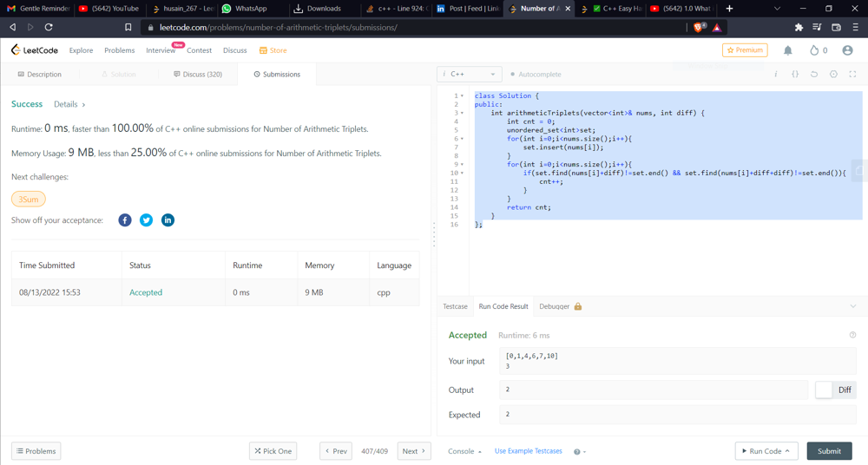Open the notifications bell
The height and width of the screenshot is (465, 868).
click(788, 50)
